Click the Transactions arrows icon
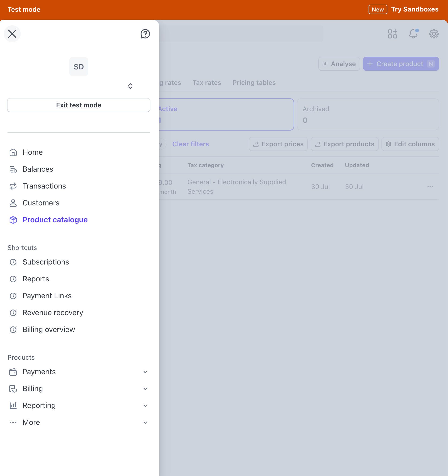The width and height of the screenshot is (448, 476). (x=13, y=186)
